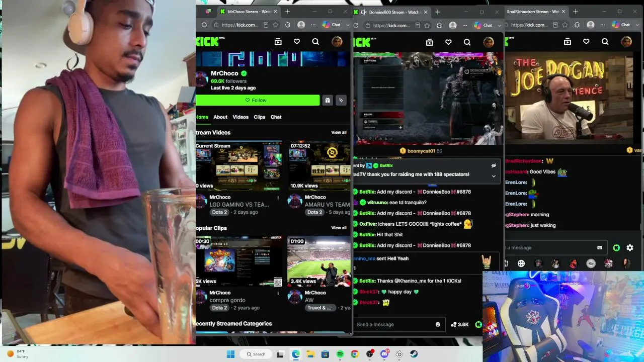Play the compra gordo clip thumbnail
This screenshot has height=362, width=644.
coord(239,261)
